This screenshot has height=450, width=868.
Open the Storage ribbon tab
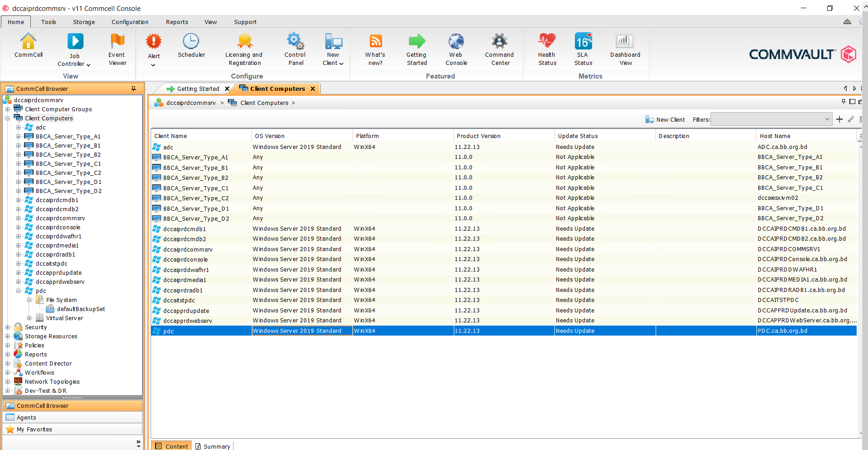[x=84, y=22]
